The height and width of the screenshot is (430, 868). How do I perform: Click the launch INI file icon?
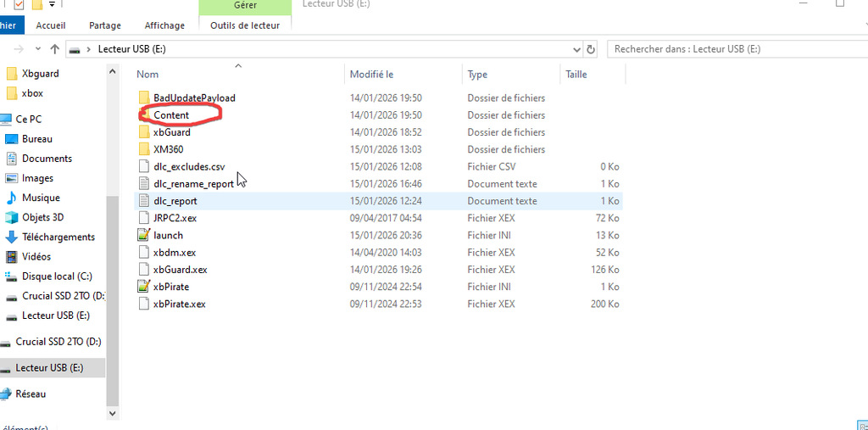(x=143, y=235)
